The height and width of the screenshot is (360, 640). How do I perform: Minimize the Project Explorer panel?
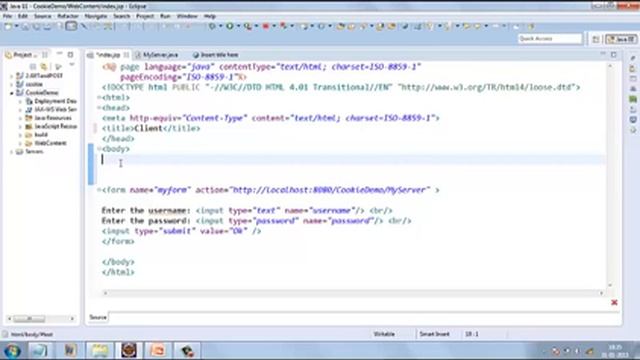(x=60, y=54)
